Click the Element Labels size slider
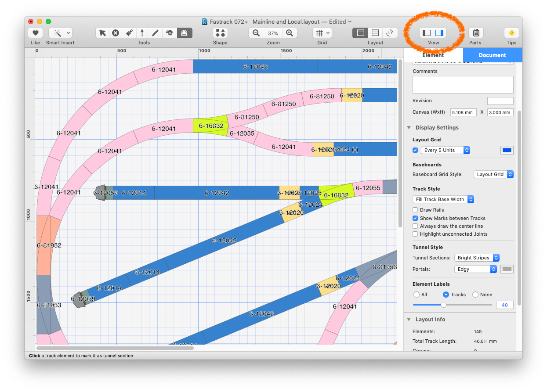 tap(453, 305)
